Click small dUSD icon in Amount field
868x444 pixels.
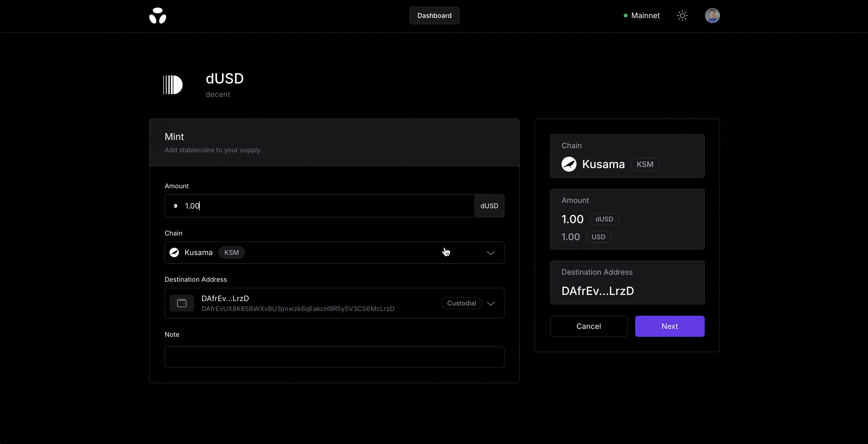(175, 206)
